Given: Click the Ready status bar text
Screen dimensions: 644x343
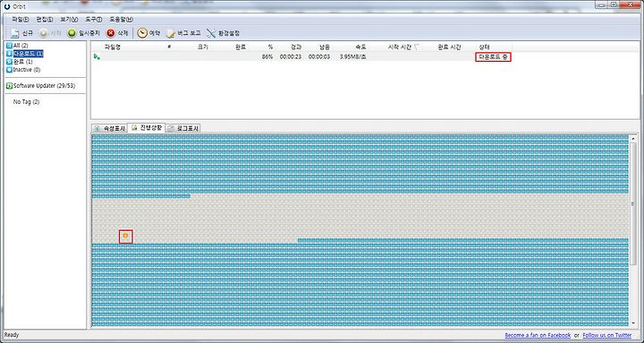Looking at the screenshot, I should [12, 335].
